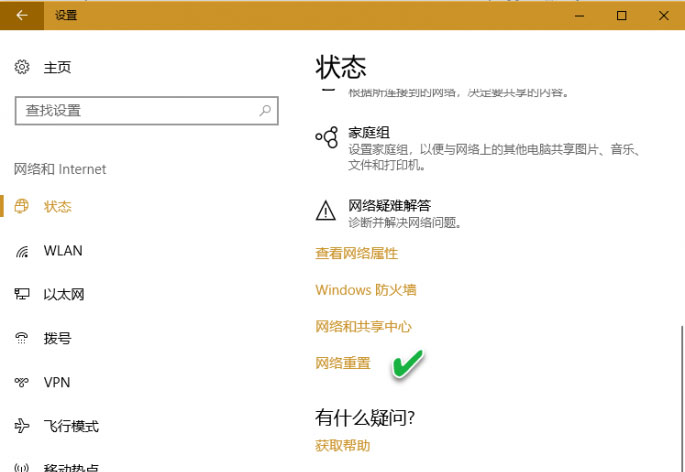The width and height of the screenshot is (685, 472).
Task: Open 主页 settings home
Action: click(57, 67)
